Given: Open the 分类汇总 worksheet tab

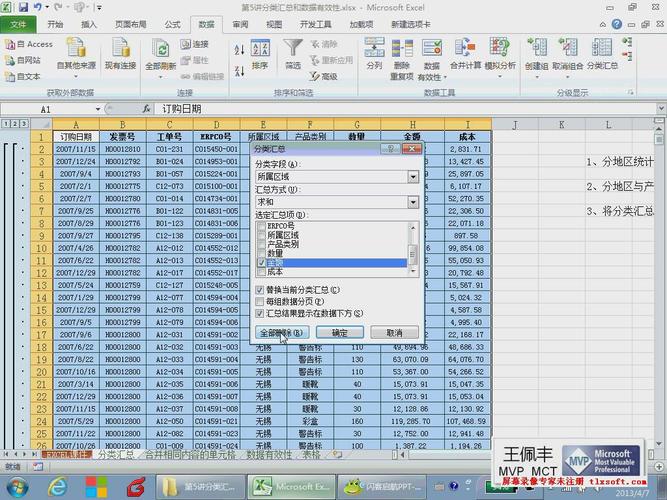Looking at the screenshot, I should point(116,454).
